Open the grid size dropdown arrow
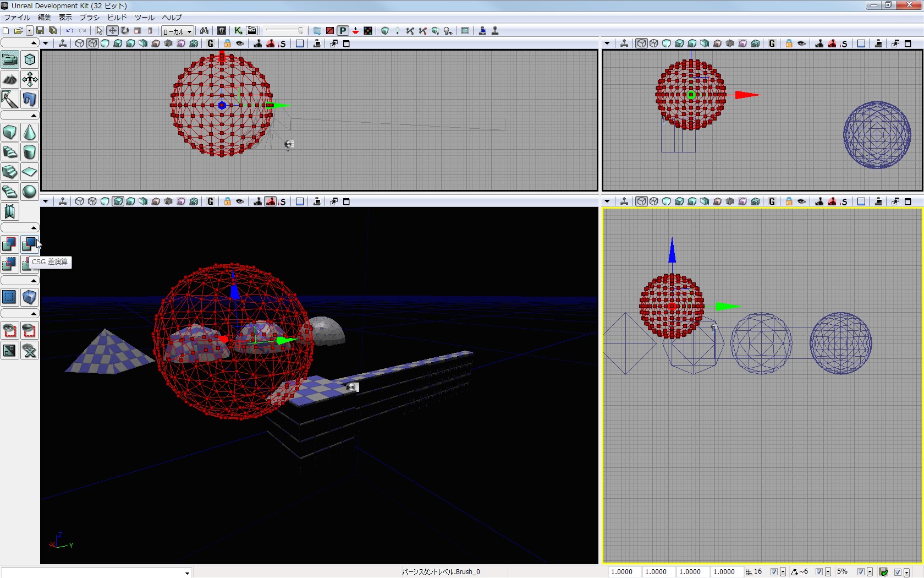Viewport: 924px width, 578px height. pyautogui.click(x=783, y=572)
